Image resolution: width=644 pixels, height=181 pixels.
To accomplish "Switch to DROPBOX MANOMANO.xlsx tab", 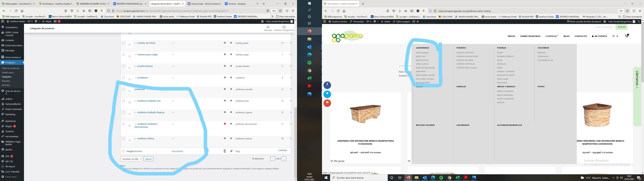I will 129,4.
